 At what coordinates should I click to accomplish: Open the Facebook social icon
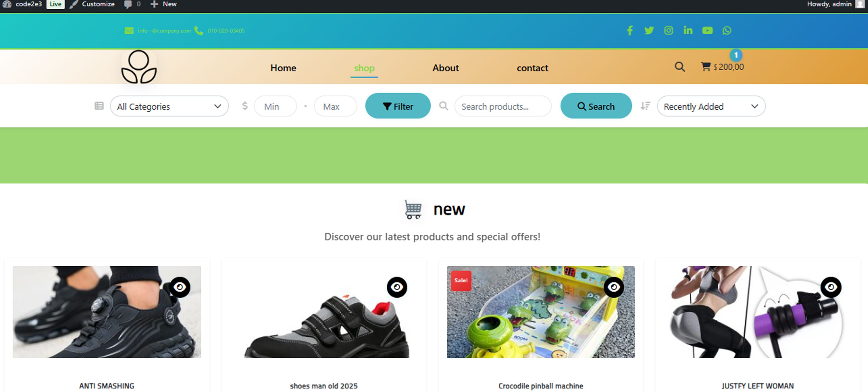pyautogui.click(x=629, y=31)
